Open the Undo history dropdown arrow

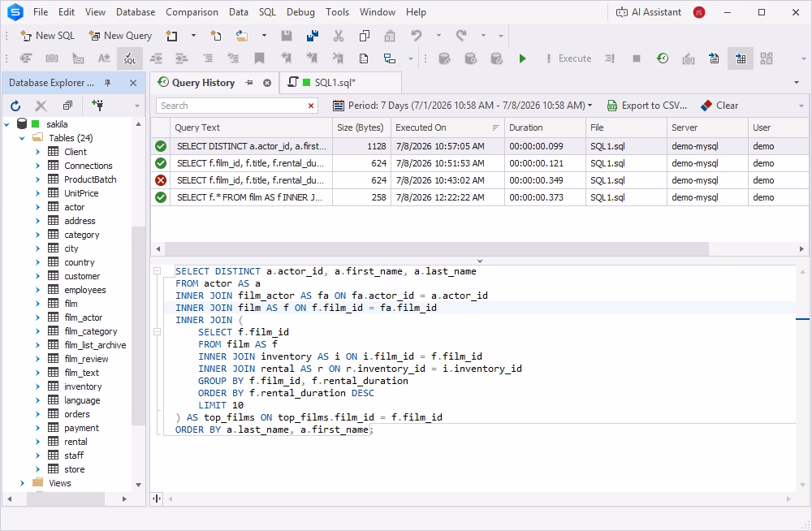click(438, 36)
